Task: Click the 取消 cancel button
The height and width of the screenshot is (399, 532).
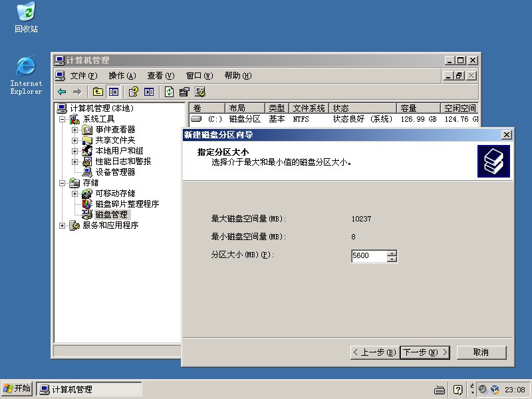Action: pos(481,352)
